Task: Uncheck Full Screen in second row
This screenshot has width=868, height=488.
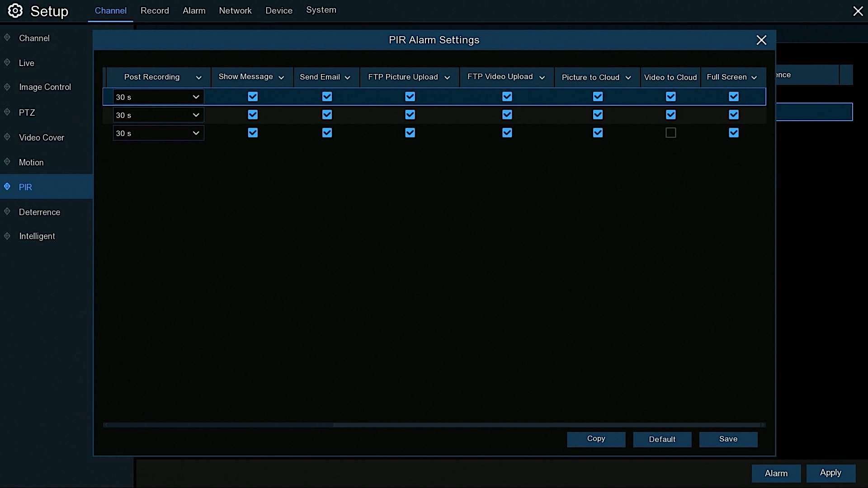Action: coord(734,115)
